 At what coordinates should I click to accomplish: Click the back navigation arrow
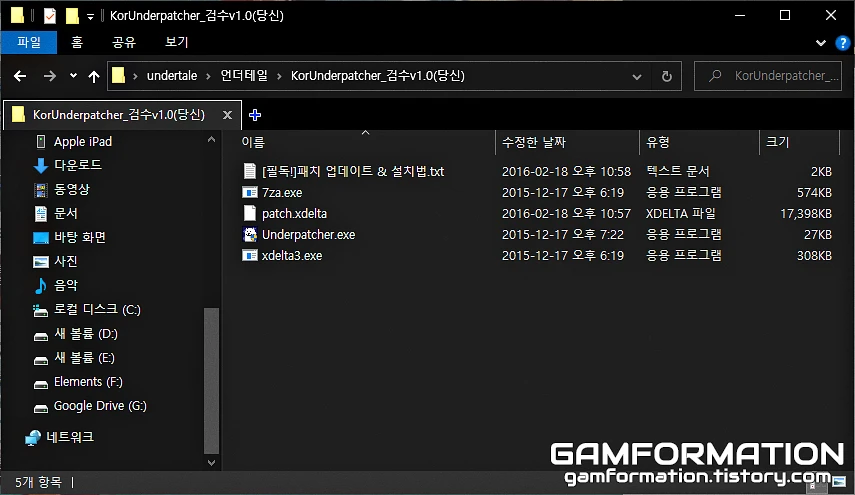pyautogui.click(x=20, y=76)
